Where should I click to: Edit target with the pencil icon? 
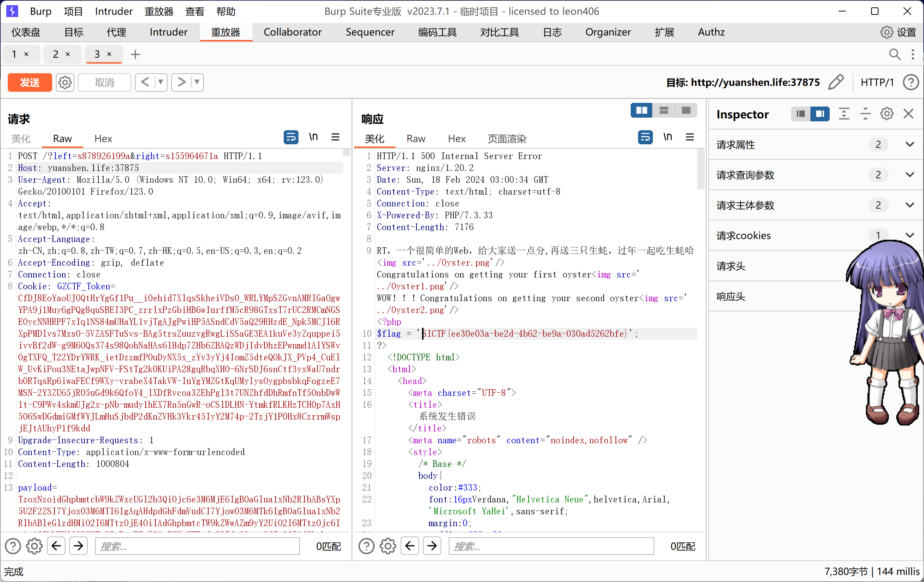point(836,82)
